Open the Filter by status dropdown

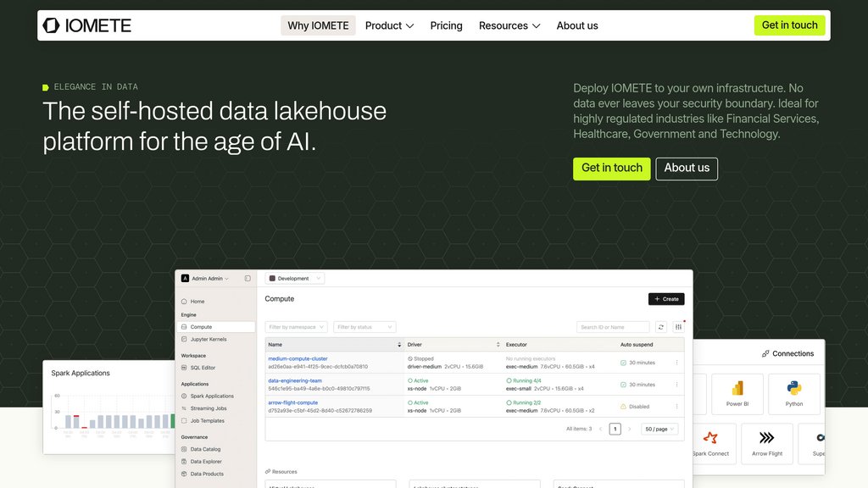pyautogui.click(x=364, y=327)
